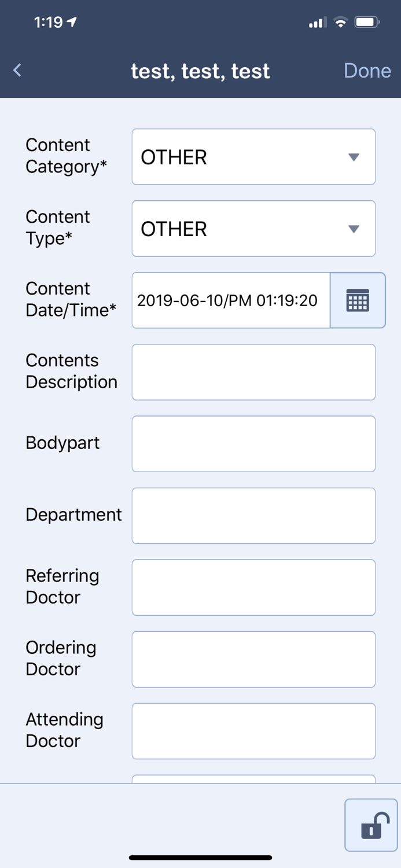Select the Referring Doctor field
Screen dimensions: 401x868
[253, 587]
